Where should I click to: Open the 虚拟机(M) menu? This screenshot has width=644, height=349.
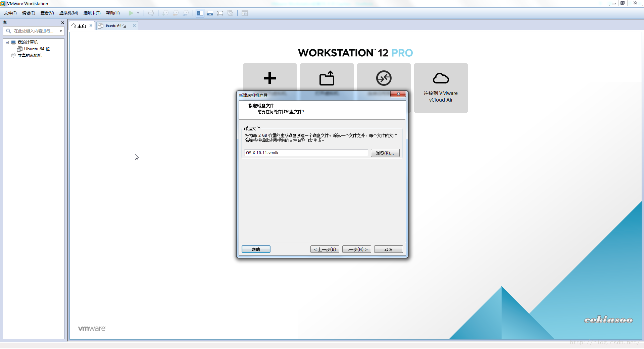coord(68,13)
